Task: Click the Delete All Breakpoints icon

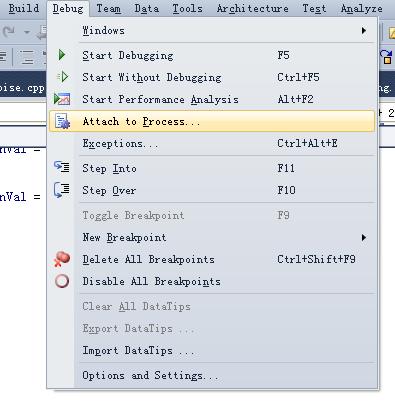Action: [x=62, y=259]
